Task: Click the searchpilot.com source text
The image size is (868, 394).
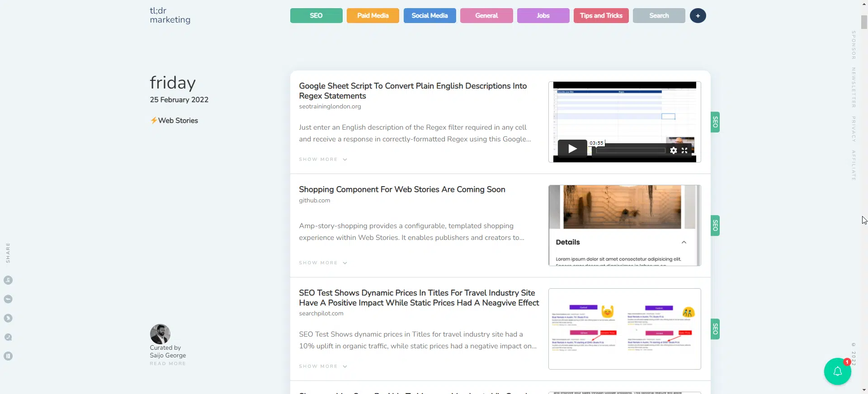Action: 321,314
